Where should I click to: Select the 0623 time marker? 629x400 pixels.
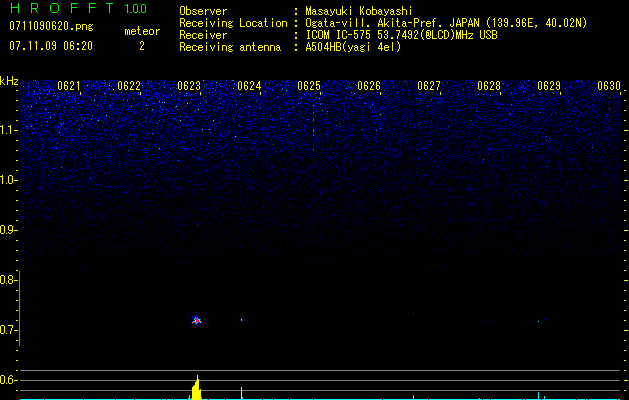(189, 87)
